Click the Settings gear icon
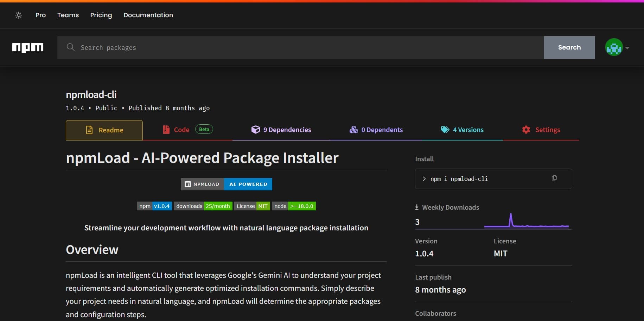This screenshot has height=321, width=644. 526,130
